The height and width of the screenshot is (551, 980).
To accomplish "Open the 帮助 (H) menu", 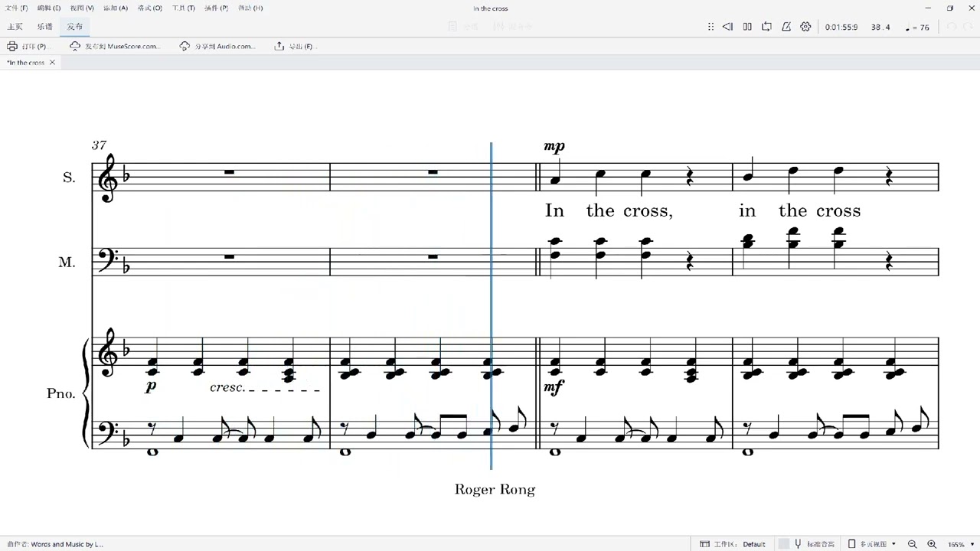I will coord(250,8).
